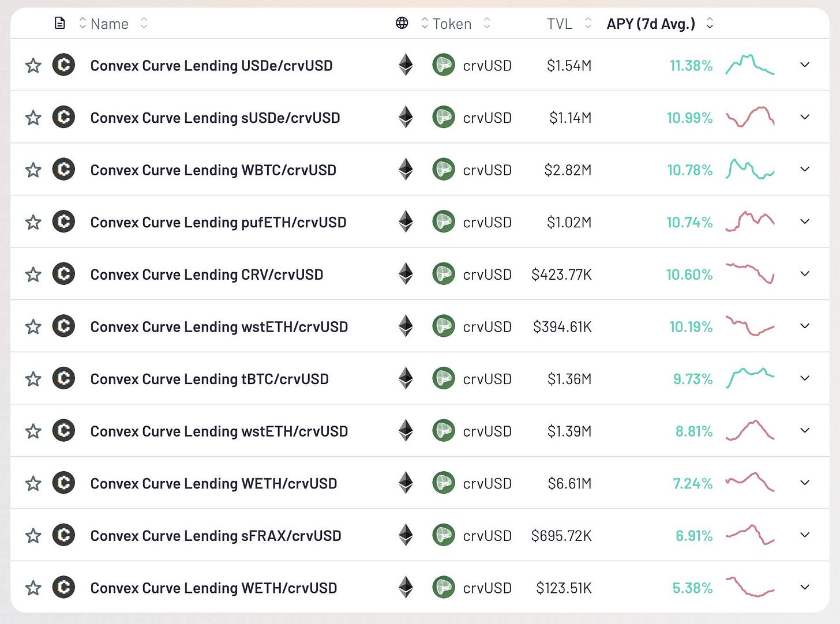Toggle the star on the tBTC/crvUSD row
This screenshot has width=840, height=624.
coord(33,379)
